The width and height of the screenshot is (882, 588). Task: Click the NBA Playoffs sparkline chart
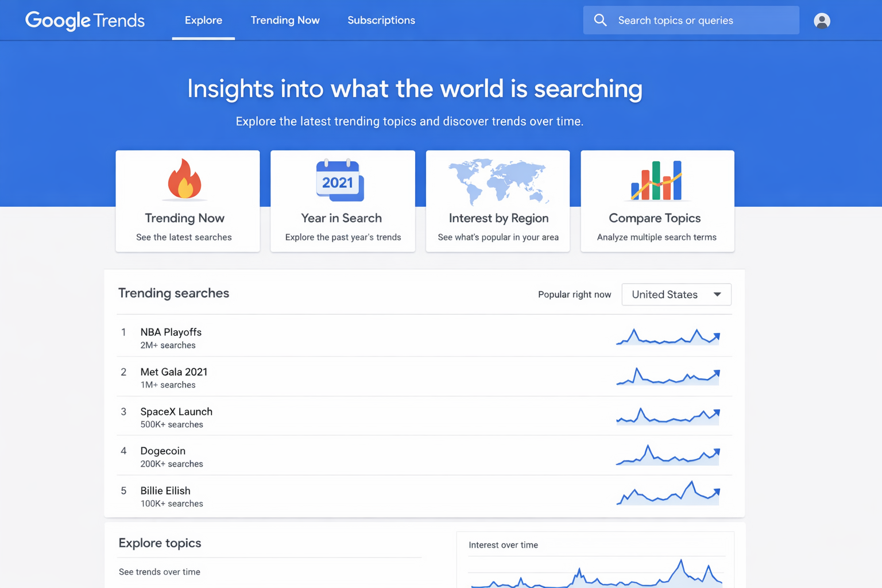[668, 337]
